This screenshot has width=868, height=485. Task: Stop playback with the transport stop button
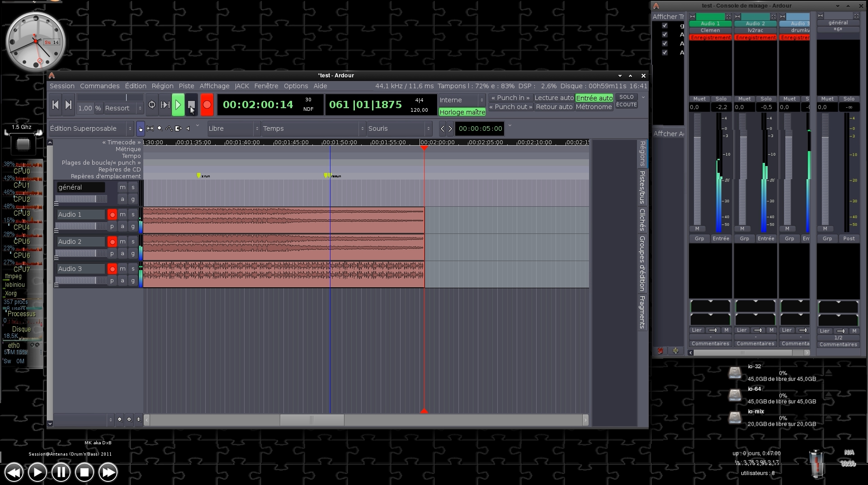(x=191, y=105)
